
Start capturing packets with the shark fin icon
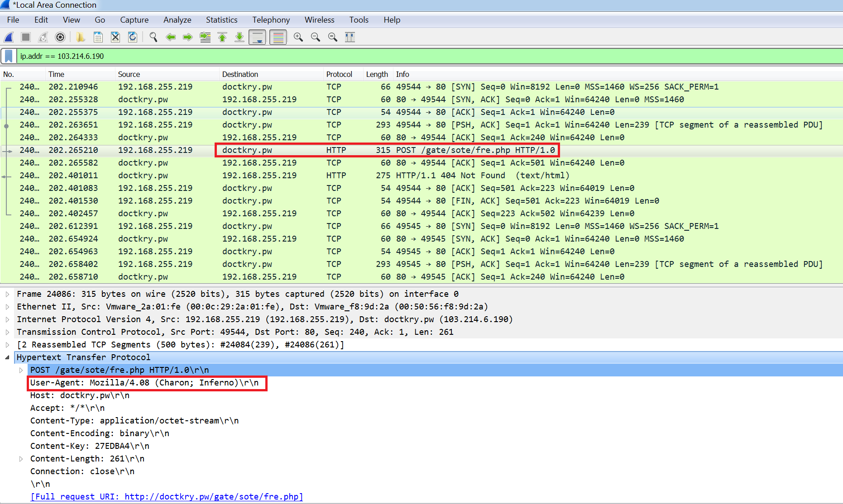pyautogui.click(x=9, y=37)
